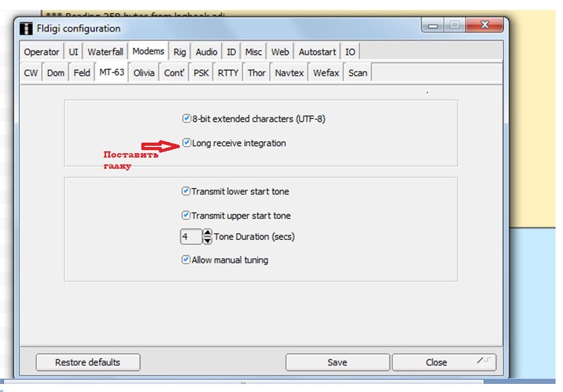The height and width of the screenshot is (392, 563).
Task: Uncheck Transmit lower start tone
Action: (185, 192)
